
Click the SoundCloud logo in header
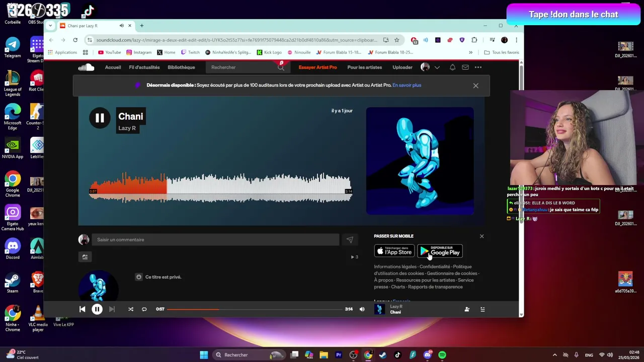tap(86, 67)
